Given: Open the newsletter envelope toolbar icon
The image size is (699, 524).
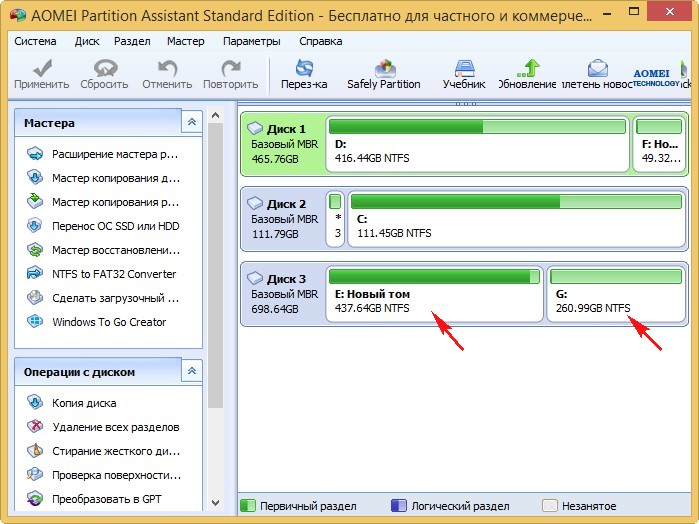Looking at the screenshot, I should (598, 68).
